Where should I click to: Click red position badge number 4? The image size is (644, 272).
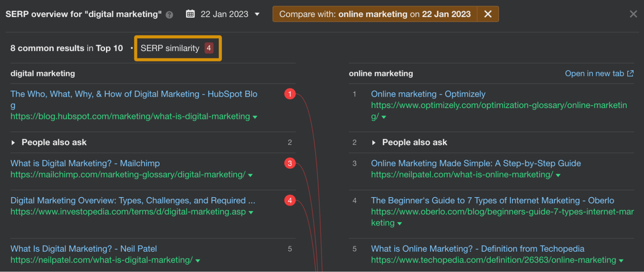290,200
